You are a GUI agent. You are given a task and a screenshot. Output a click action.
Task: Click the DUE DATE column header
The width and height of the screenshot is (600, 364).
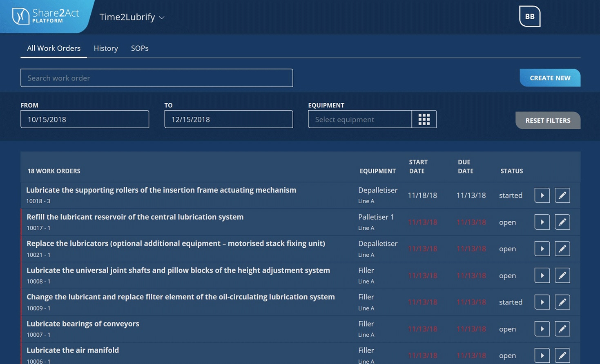(x=466, y=166)
